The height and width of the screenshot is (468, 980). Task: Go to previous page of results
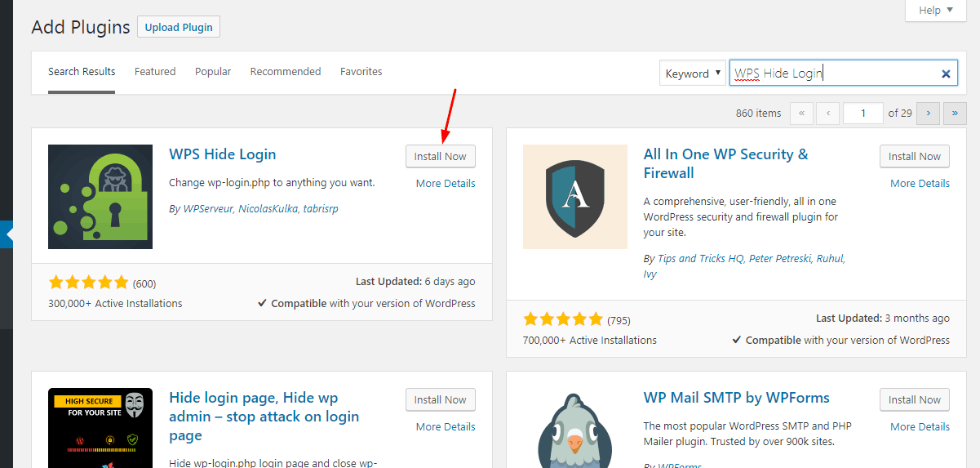coord(828,114)
